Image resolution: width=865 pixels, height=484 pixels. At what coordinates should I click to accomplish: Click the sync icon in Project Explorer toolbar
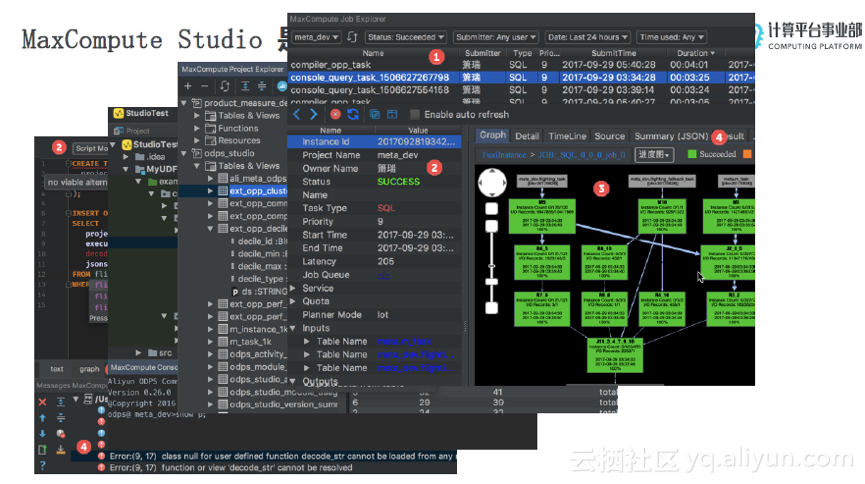[x=225, y=86]
